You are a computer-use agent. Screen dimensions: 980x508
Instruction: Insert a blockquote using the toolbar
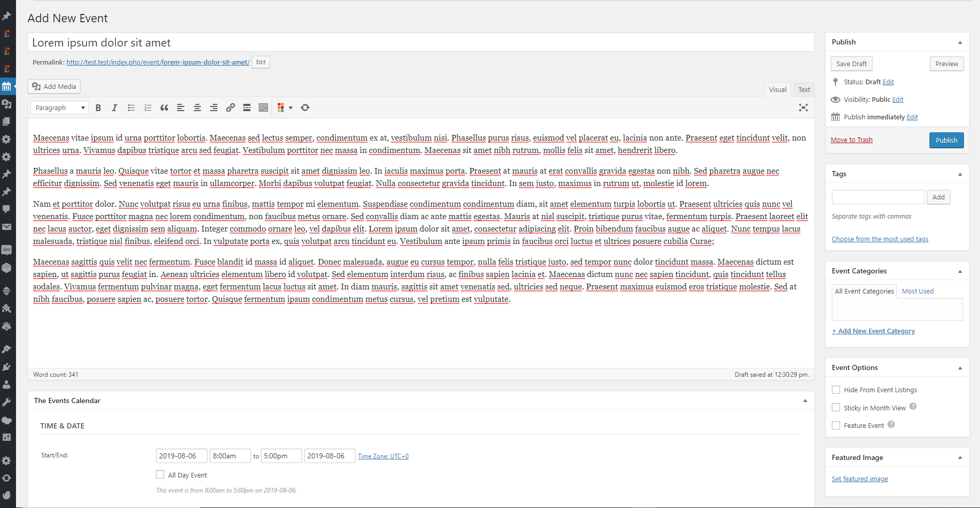(164, 107)
